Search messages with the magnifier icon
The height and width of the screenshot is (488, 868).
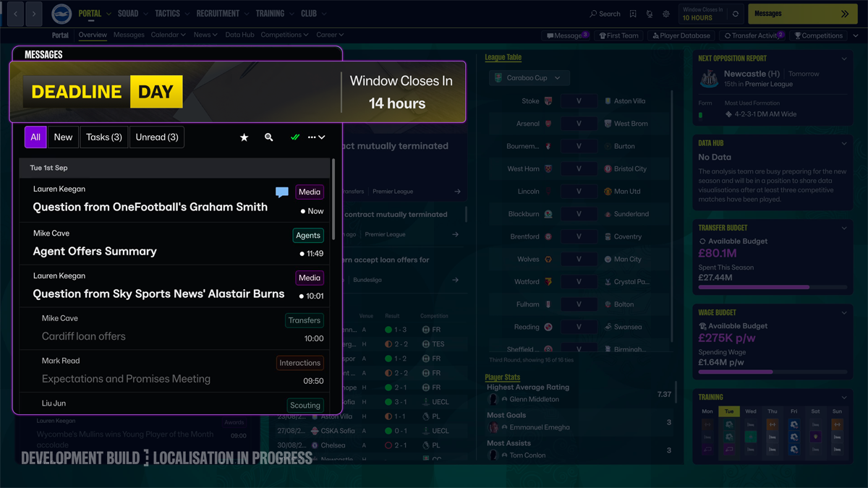point(269,137)
